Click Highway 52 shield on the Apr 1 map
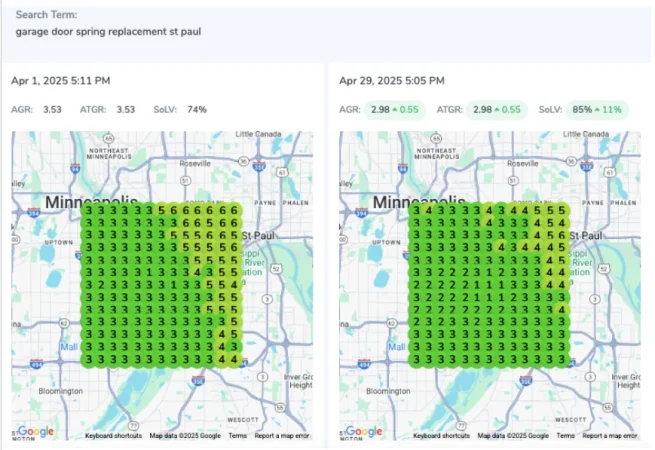The width and height of the screenshot is (655, 450). [x=276, y=269]
